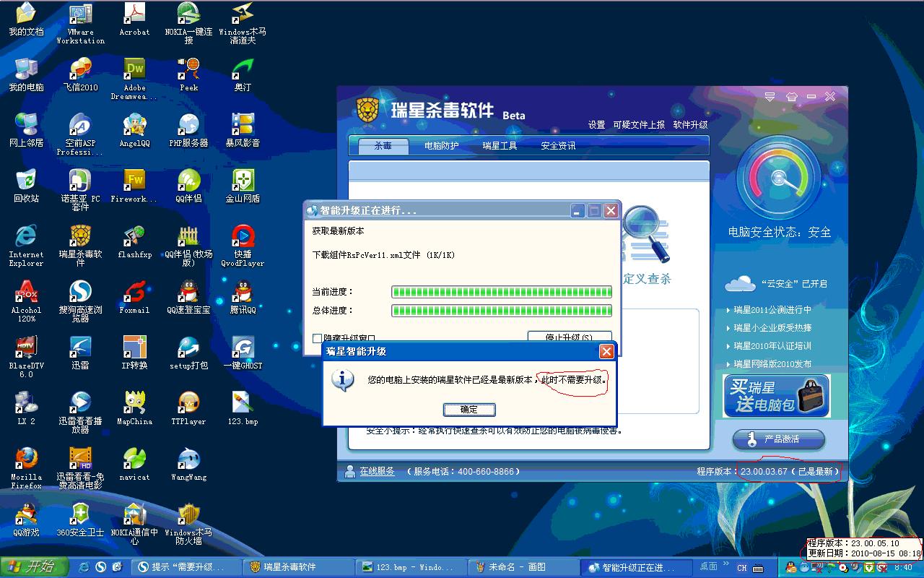Open the 回收站 recycle bin
The image size is (924, 578).
tap(26, 181)
